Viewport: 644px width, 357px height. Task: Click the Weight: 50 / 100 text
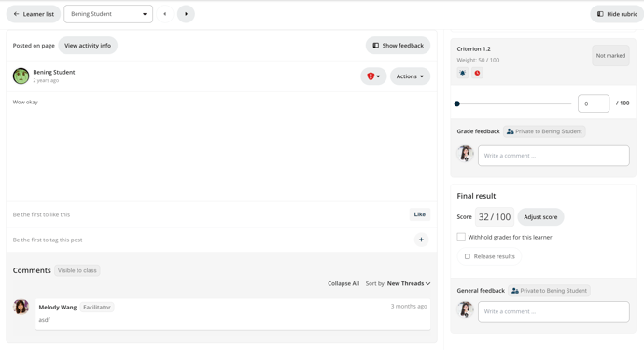point(478,60)
